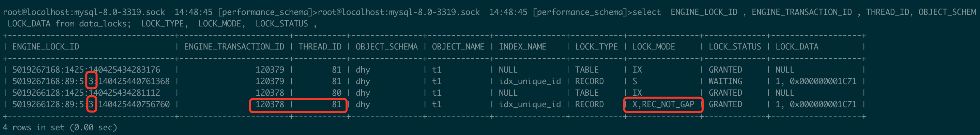
Task: Click the LOCK_MODE column header
Action: [654, 47]
